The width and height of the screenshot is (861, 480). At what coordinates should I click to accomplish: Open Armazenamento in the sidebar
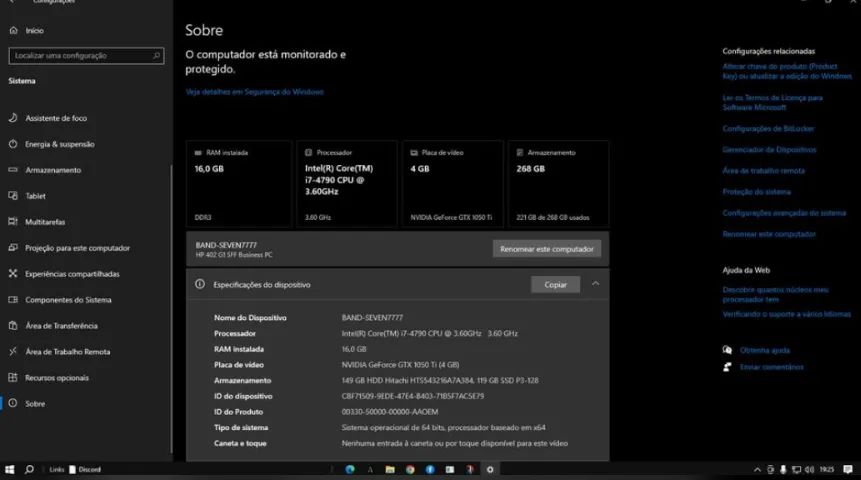[x=53, y=170]
